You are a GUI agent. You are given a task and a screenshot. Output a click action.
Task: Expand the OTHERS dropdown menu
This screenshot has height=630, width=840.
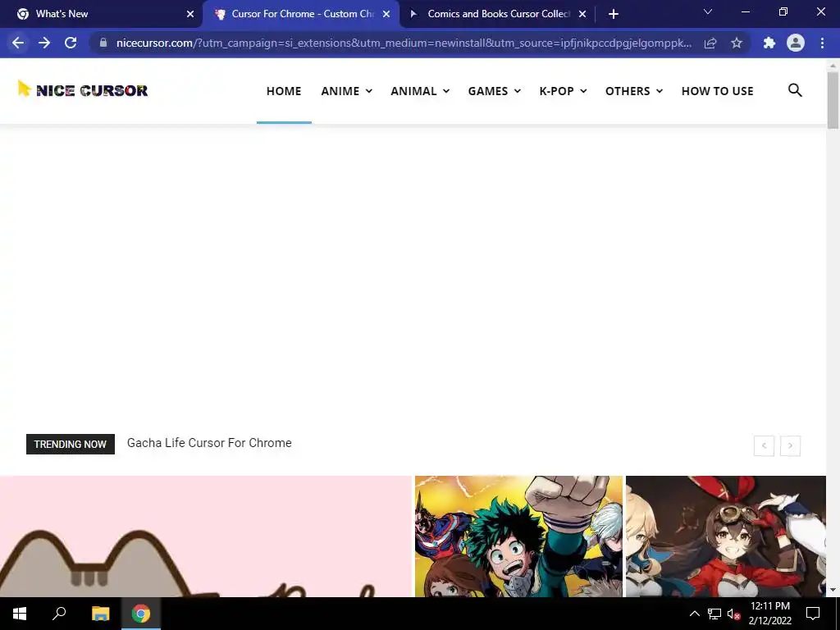coord(634,91)
